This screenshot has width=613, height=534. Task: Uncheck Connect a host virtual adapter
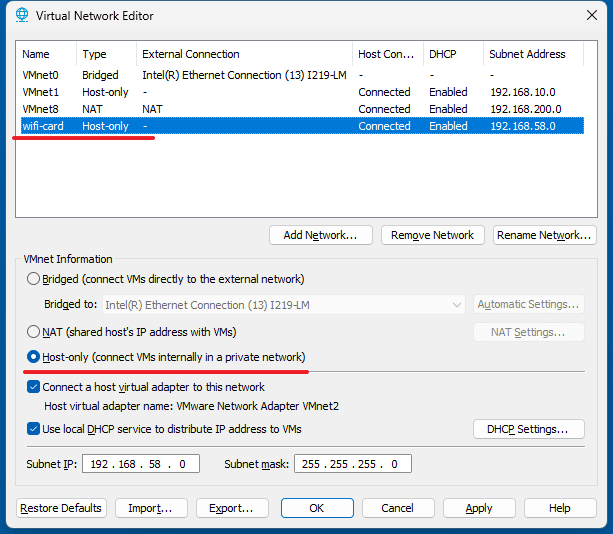point(34,387)
